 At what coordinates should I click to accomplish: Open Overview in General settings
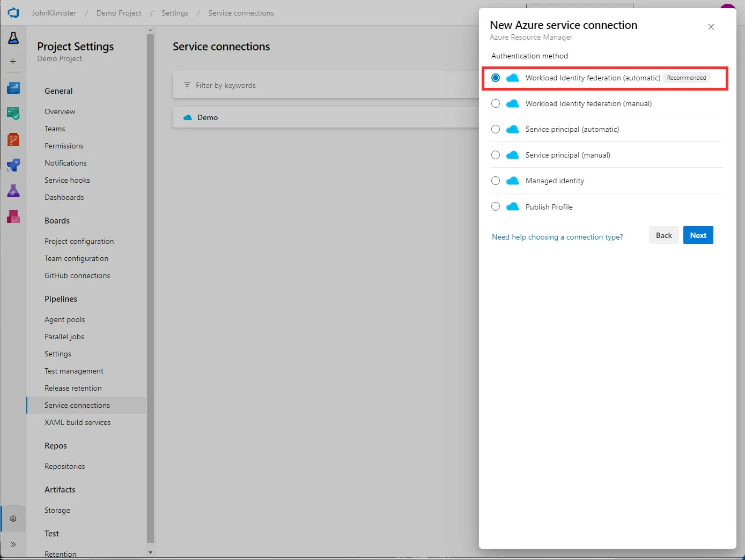click(x=60, y=111)
